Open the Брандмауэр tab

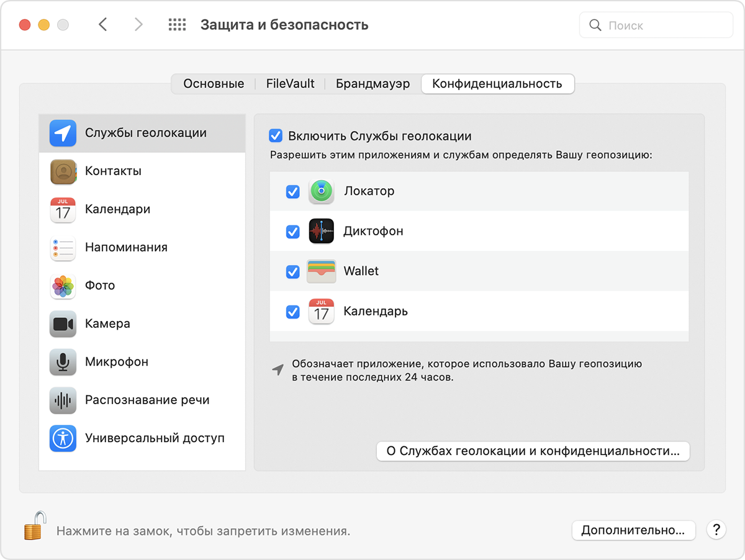point(372,83)
